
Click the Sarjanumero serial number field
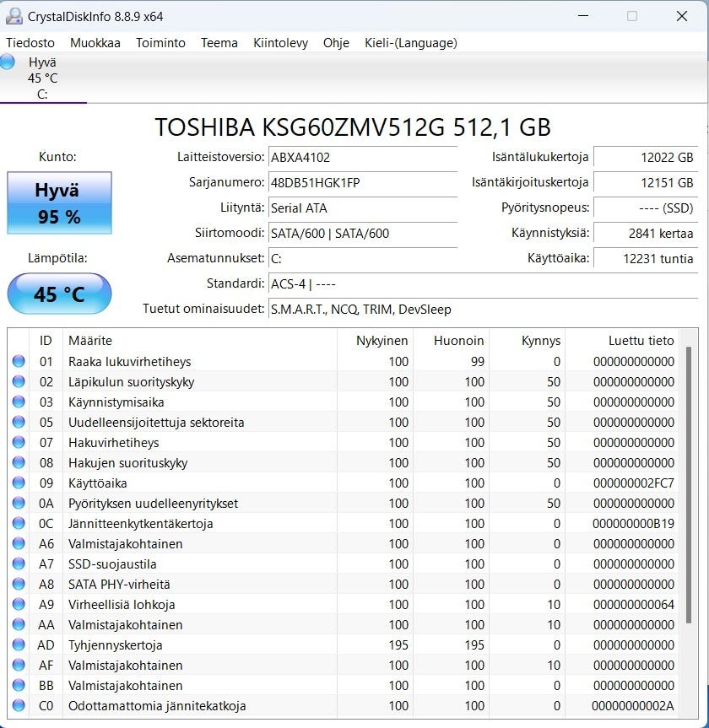point(362,183)
